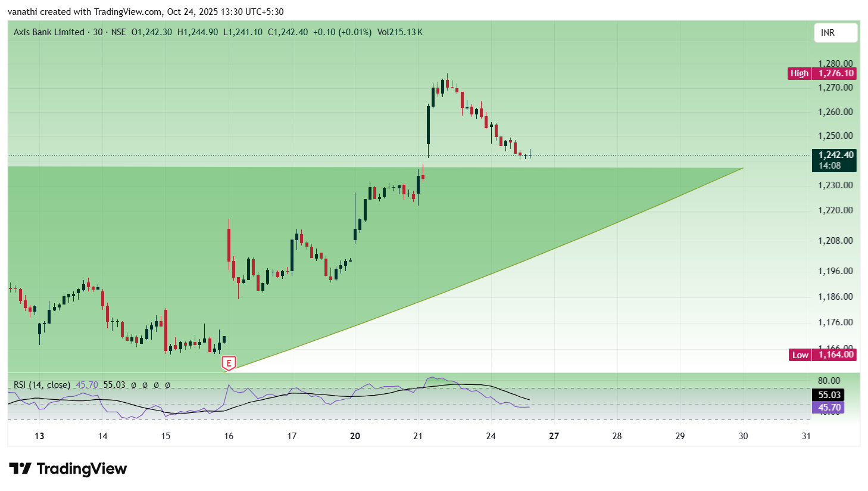Screen dimensions: 868x491
Task: Click the open value O1,242.30
Action: 152,32
